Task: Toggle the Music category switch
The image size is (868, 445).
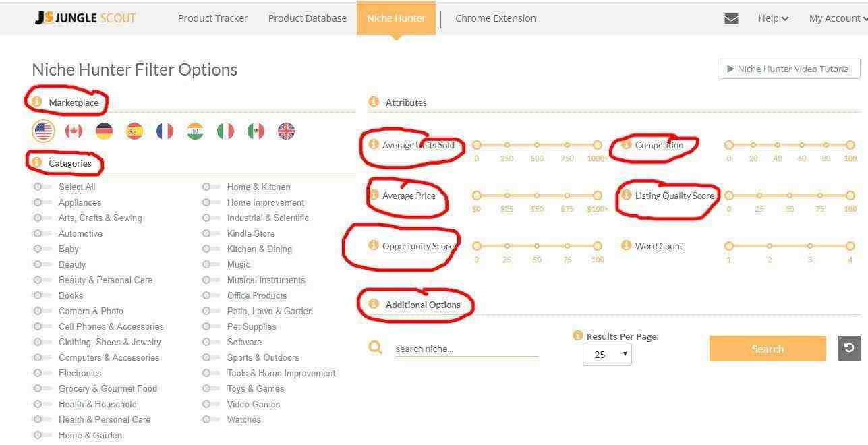Action: coord(210,264)
